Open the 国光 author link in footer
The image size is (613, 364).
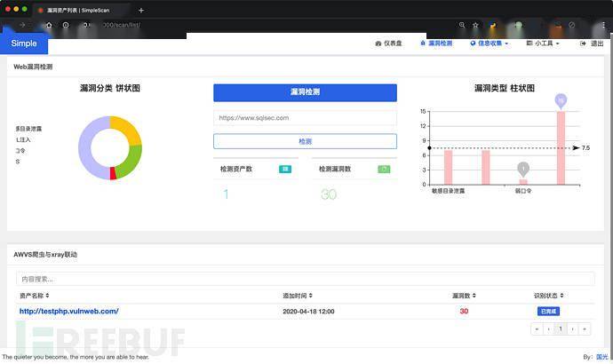click(x=602, y=357)
